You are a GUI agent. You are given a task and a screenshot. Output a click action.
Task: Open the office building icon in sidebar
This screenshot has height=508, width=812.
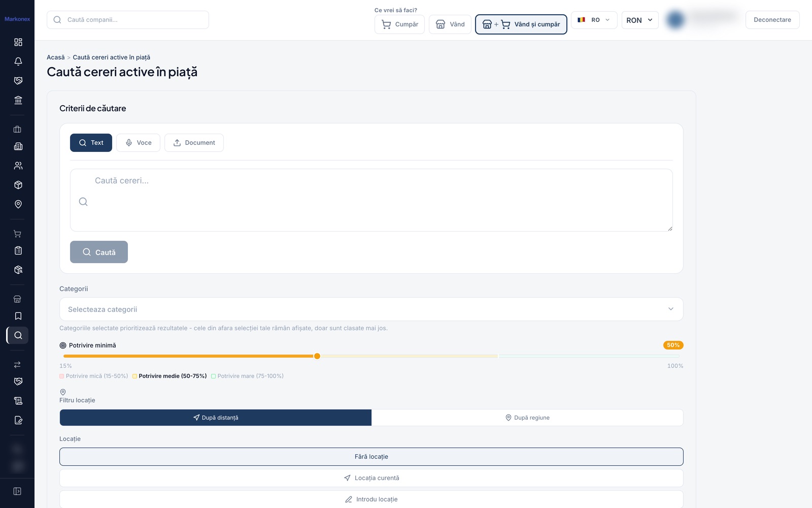18,146
